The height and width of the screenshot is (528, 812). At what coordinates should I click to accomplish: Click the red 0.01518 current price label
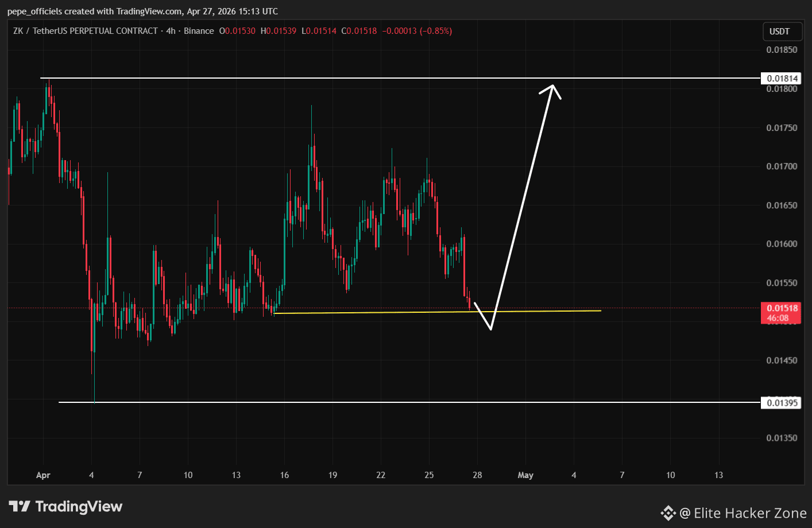782,308
